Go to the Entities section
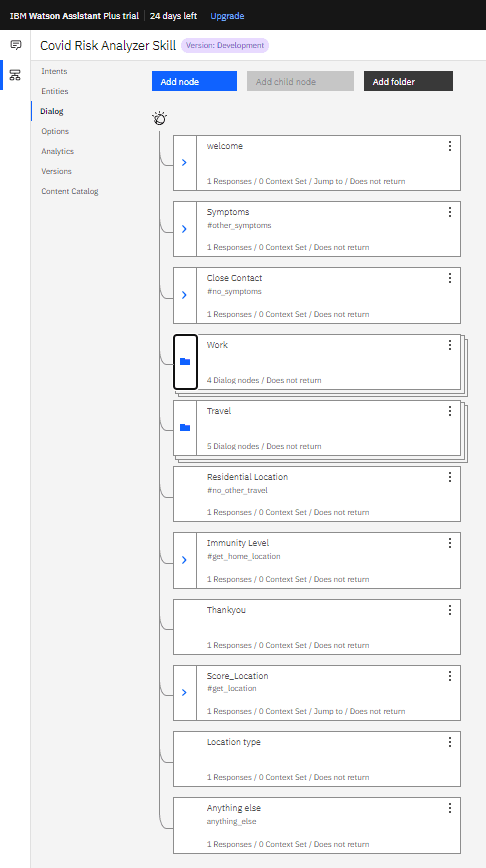This screenshot has width=486, height=868. [x=55, y=91]
